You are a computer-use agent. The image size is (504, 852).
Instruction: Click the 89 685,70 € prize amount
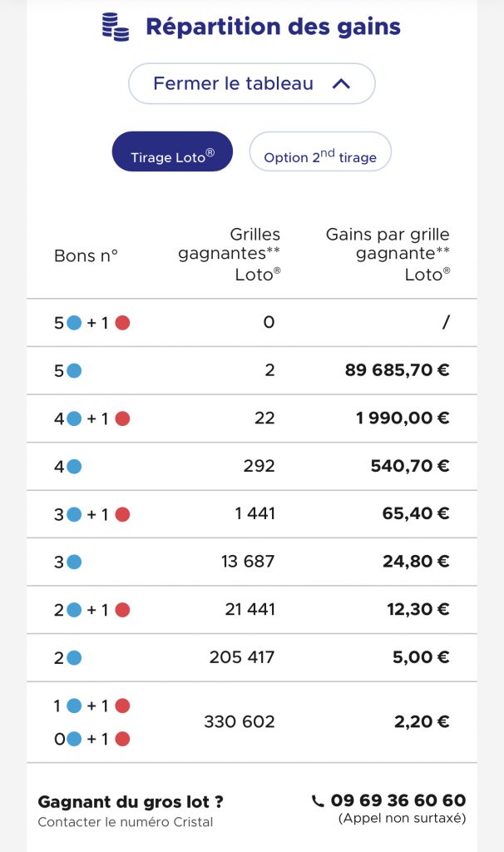pos(397,370)
